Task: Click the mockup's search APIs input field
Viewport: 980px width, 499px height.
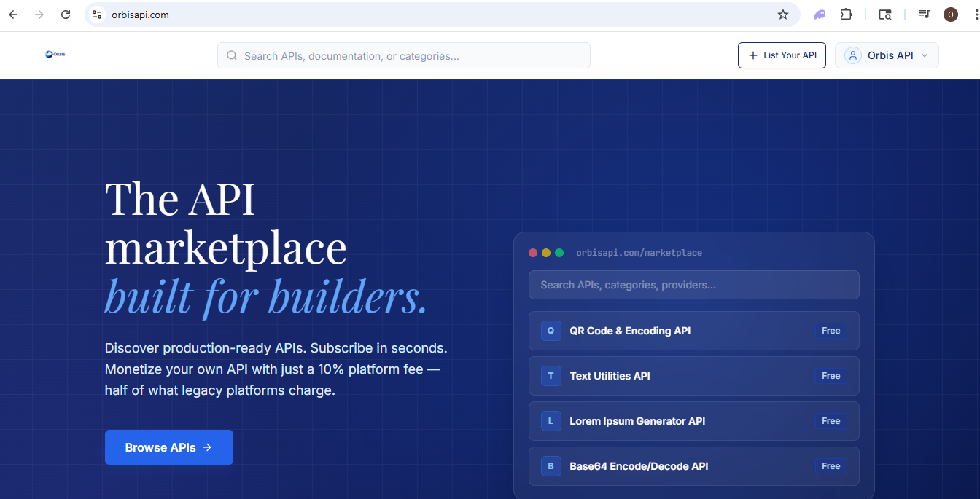Action: tap(693, 285)
